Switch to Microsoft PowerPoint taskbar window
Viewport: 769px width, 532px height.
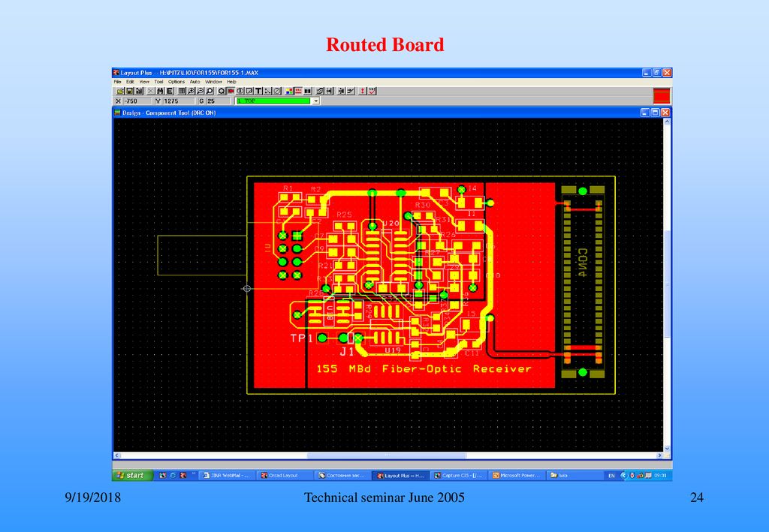coord(517,475)
